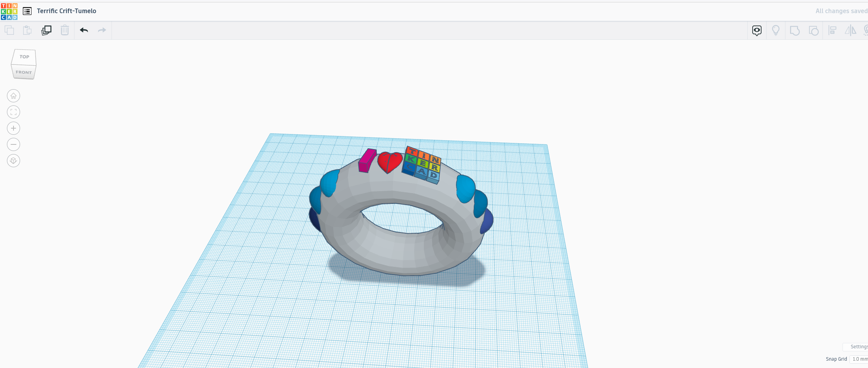
Task: Select the pink box shape
Action: pos(367,160)
